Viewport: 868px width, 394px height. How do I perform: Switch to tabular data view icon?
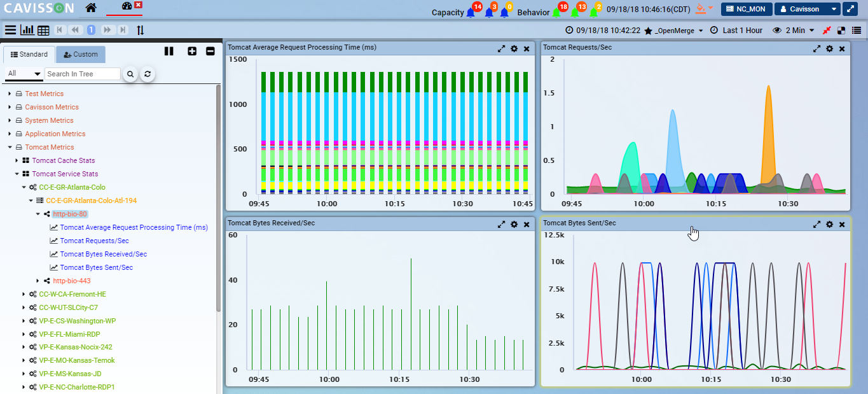click(43, 30)
